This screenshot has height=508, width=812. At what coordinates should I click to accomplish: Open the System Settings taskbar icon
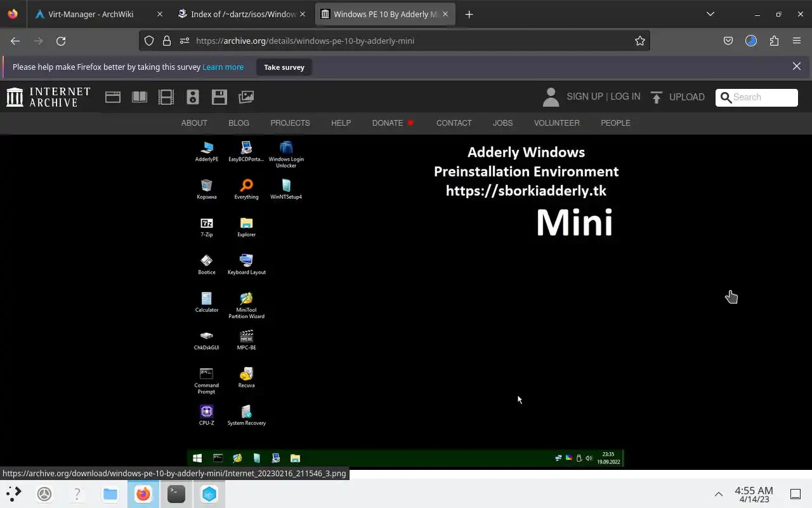[x=44, y=493]
